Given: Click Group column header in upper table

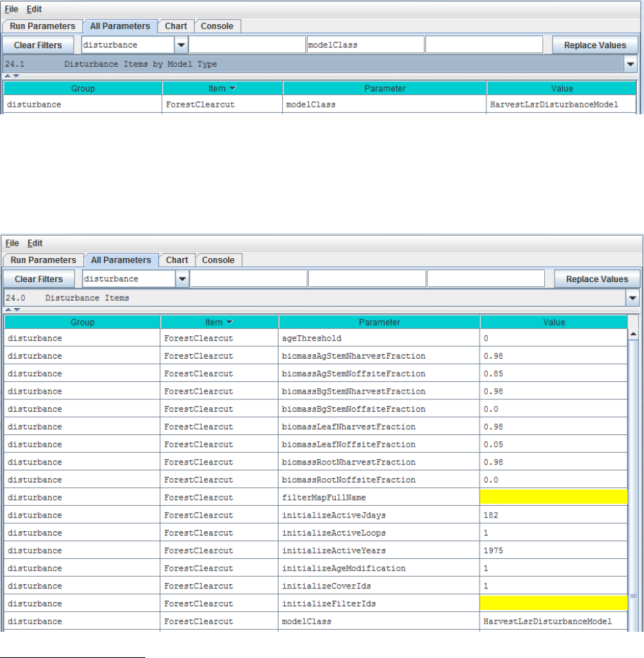Looking at the screenshot, I should point(83,89).
